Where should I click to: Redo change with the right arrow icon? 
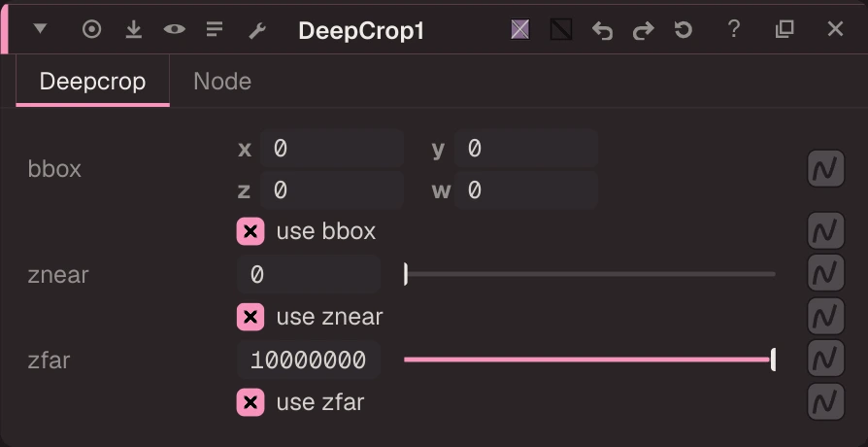point(644,30)
